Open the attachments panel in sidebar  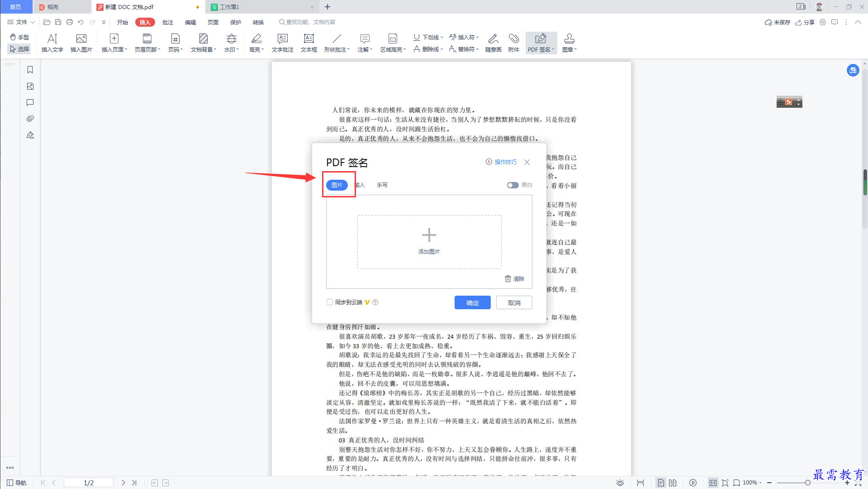tap(30, 119)
